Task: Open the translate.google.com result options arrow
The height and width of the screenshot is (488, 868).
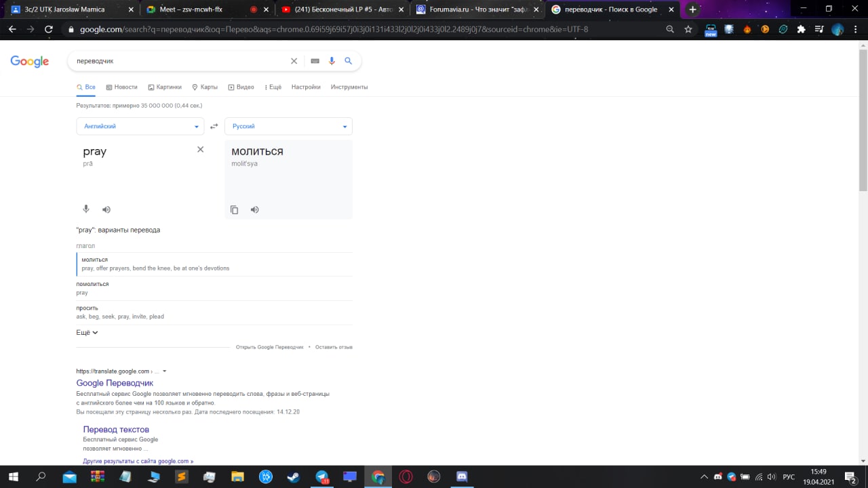Action: pyautogui.click(x=164, y=371)
